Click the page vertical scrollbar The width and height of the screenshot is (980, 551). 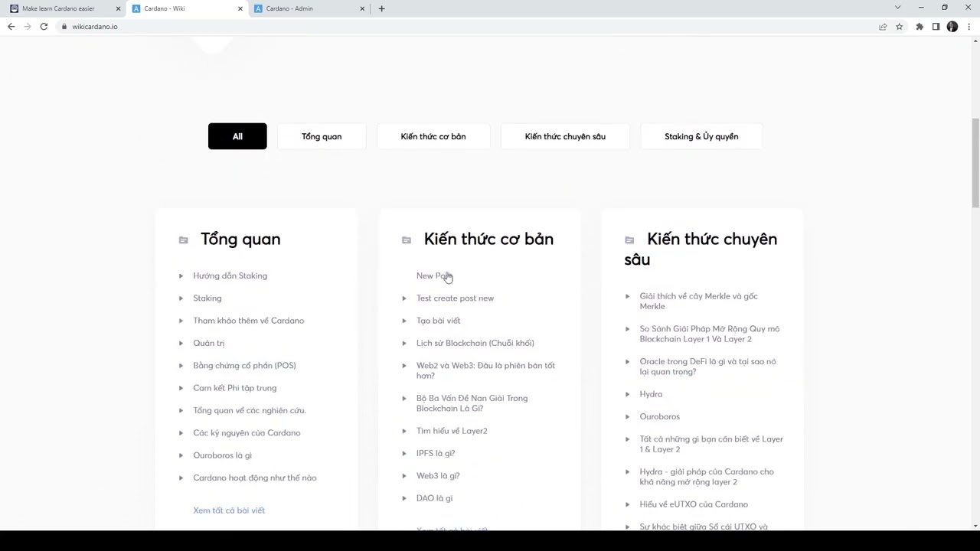(975, 162)
